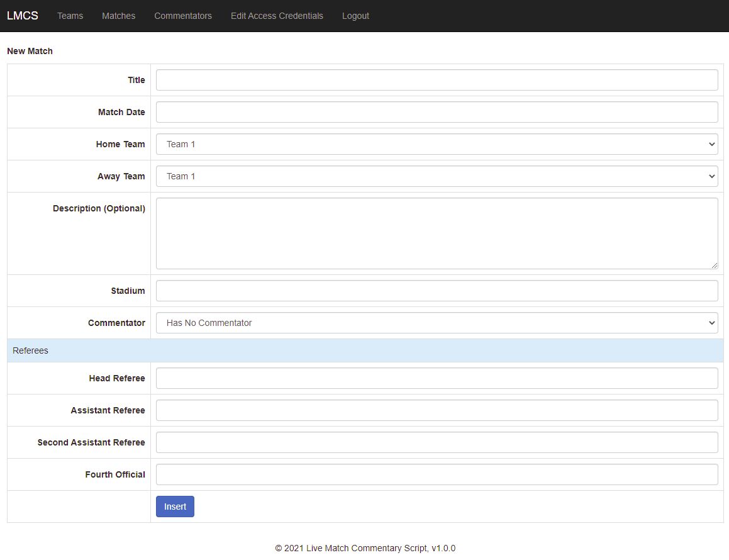Screen dimensions: 729x560
Task: Open the Commentators nav link
Action: [x=183, y=16]
